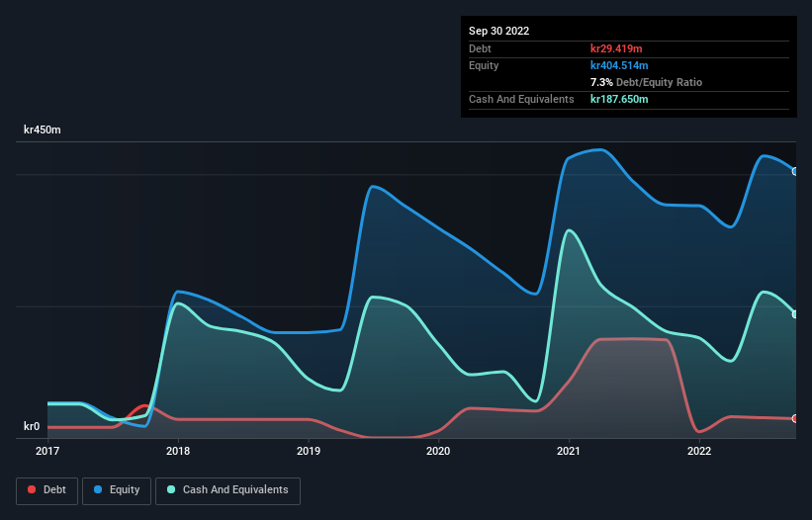Click the tooltip Equity row label
The width and height of the screenshot is (812, 520).
tap(484, 65)
